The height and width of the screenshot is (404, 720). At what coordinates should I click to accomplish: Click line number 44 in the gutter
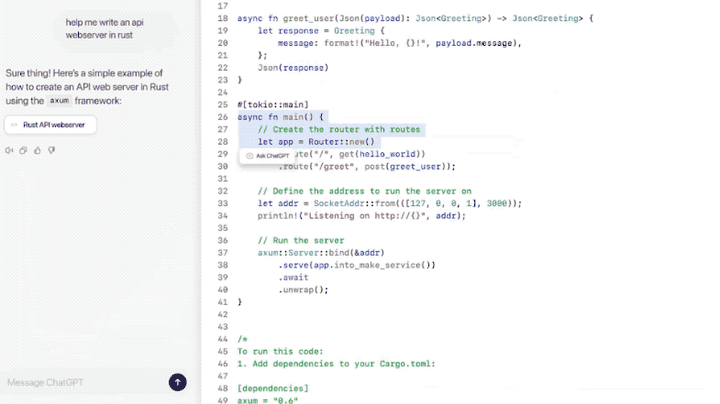[223, 339]
